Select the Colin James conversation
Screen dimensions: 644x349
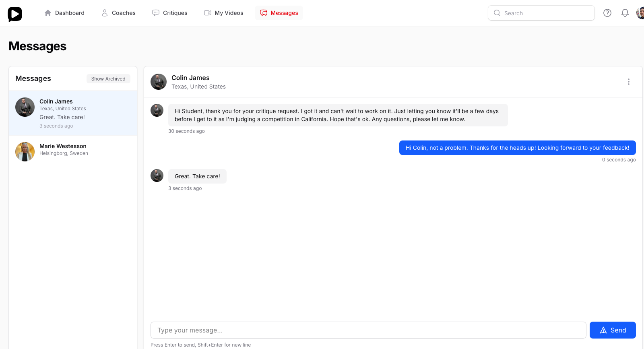click(72, 113)
